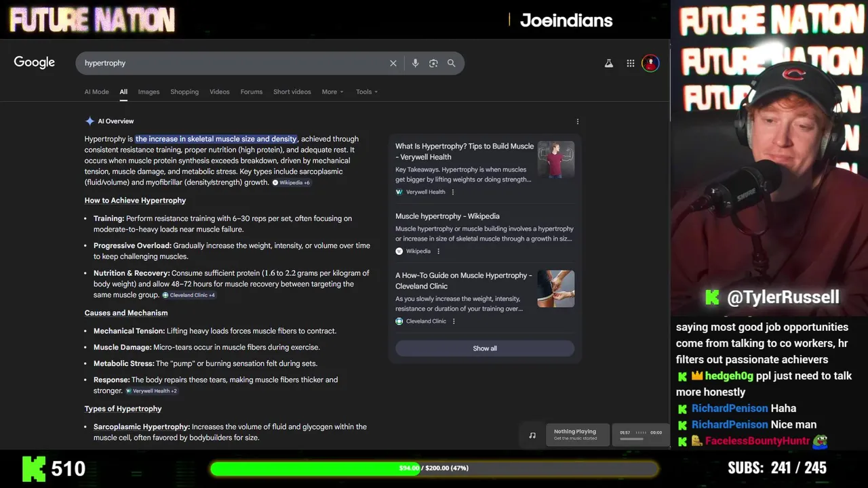868x488 pixels.
Task: Click the Kick logo beside 510
Action: coord(33,468)
